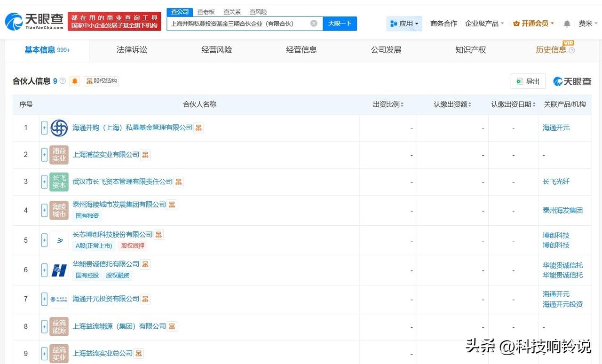Open equity structure icon for 华能贵诚信托有限公司
This screenshot has width=602, height=364.
(145, 264)
